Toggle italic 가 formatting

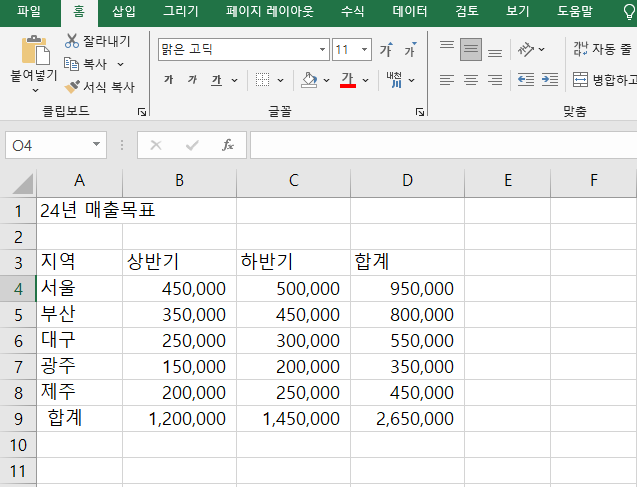click(x=193, y=80)
